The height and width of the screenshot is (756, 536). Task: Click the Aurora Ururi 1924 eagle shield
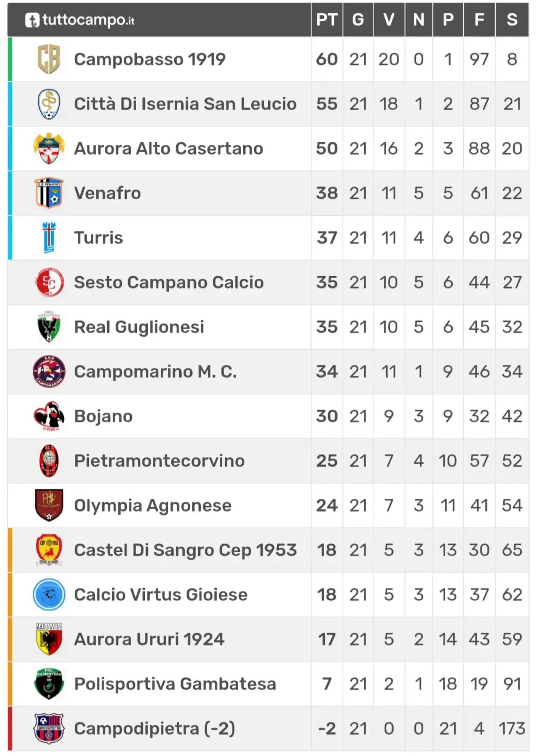point(49,639)
